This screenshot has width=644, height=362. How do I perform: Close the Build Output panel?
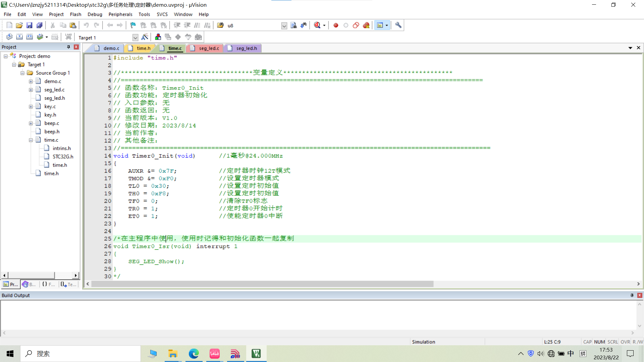point(640,295)
